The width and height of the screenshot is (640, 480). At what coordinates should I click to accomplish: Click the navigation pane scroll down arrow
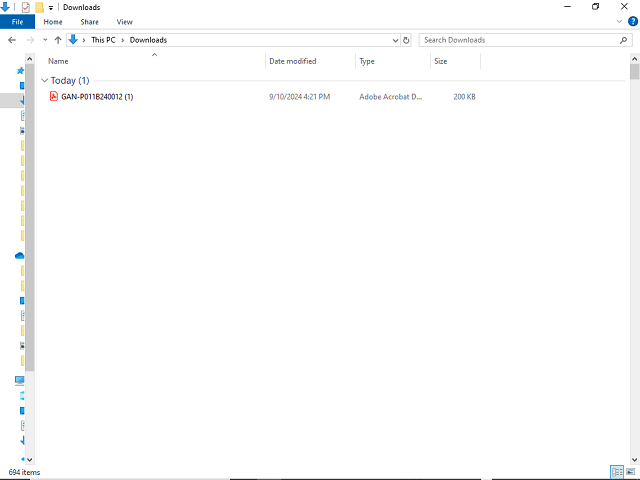29,460
